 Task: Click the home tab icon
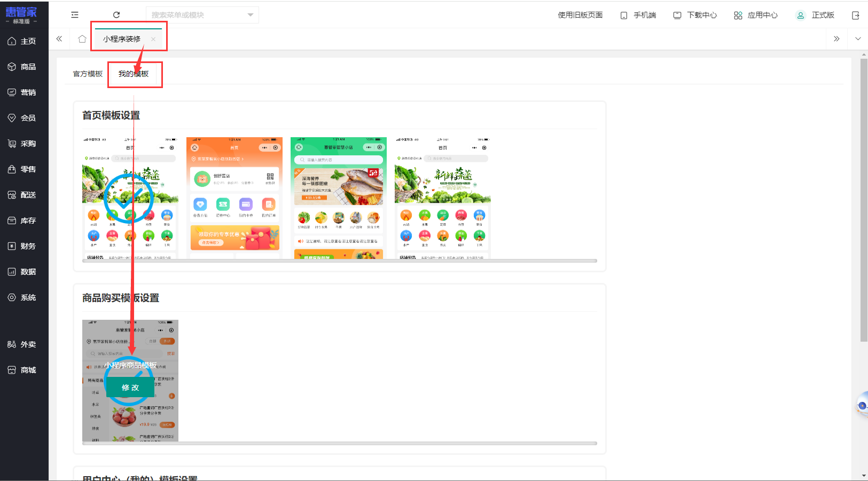[82, 39]
